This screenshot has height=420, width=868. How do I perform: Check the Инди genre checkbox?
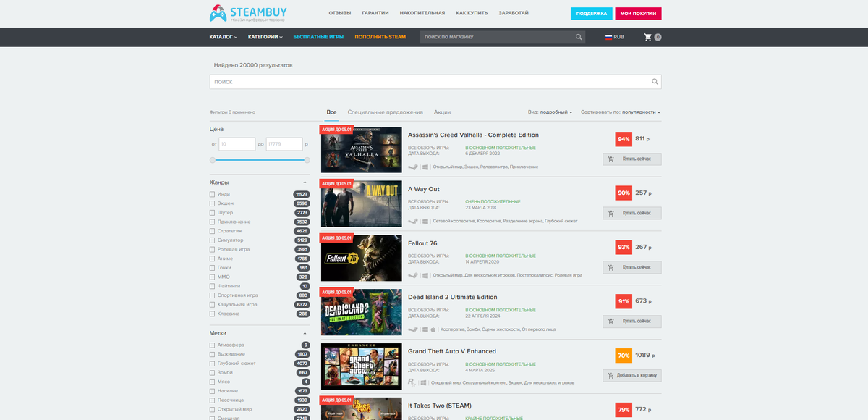(x=212, y=194)
